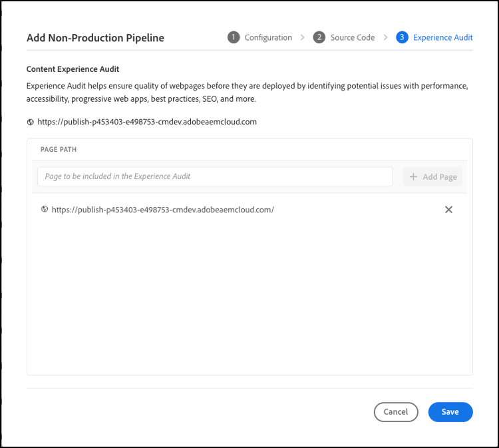Viewport: 499px width, 448px height.
Task: Click the step 1 number circle
Action: coord(233,37)
